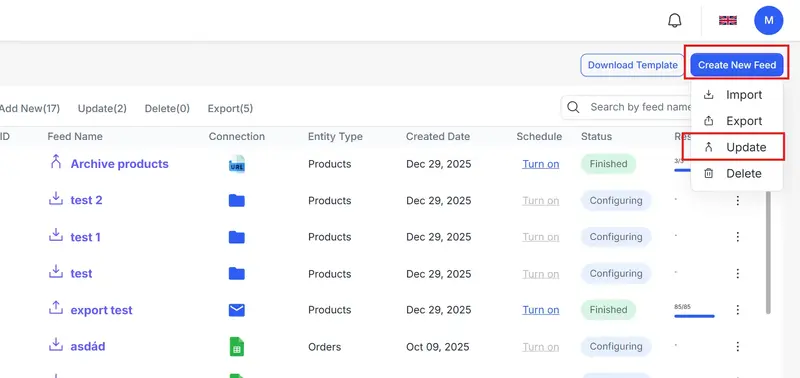Click the Status column header
800x378 pixels.
(596, 137)
